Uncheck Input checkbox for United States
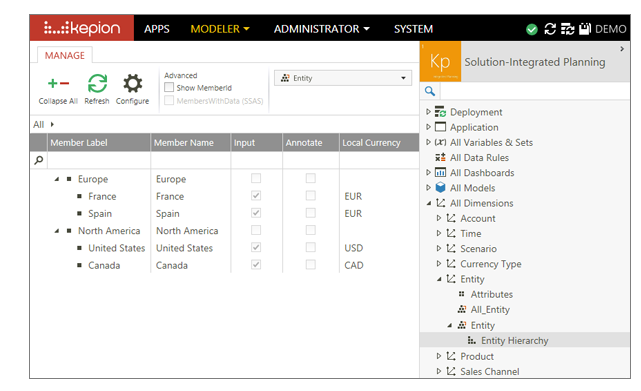641x391 pixels. (256, 247)
